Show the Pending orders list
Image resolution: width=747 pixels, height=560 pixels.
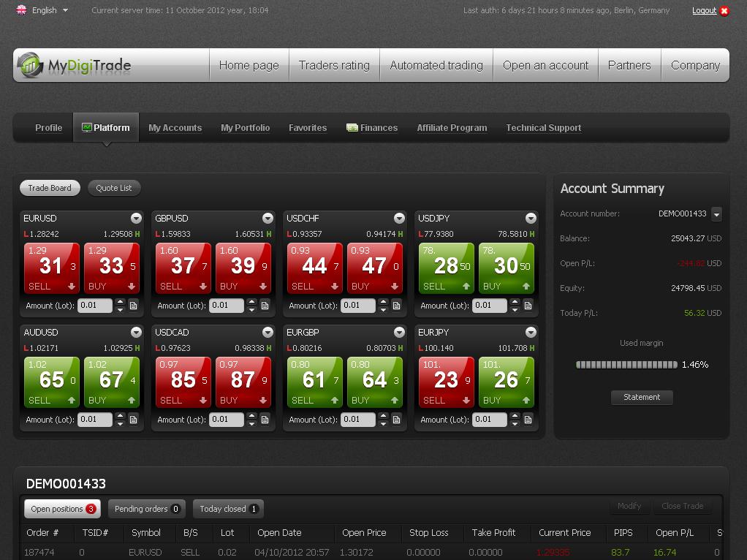(147, 509)
